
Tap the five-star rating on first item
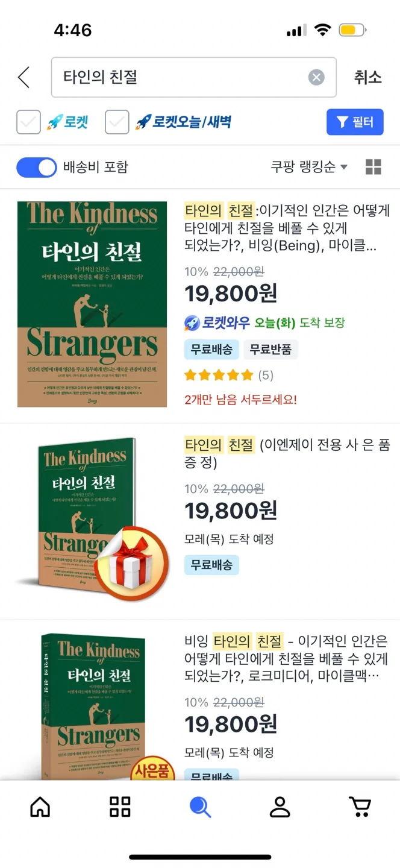point(219,376)
